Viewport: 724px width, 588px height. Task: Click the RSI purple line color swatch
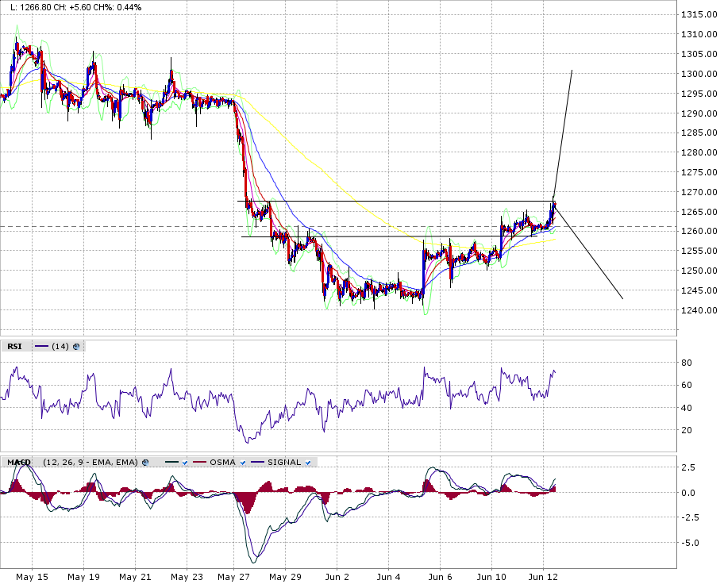click(41, 346)
